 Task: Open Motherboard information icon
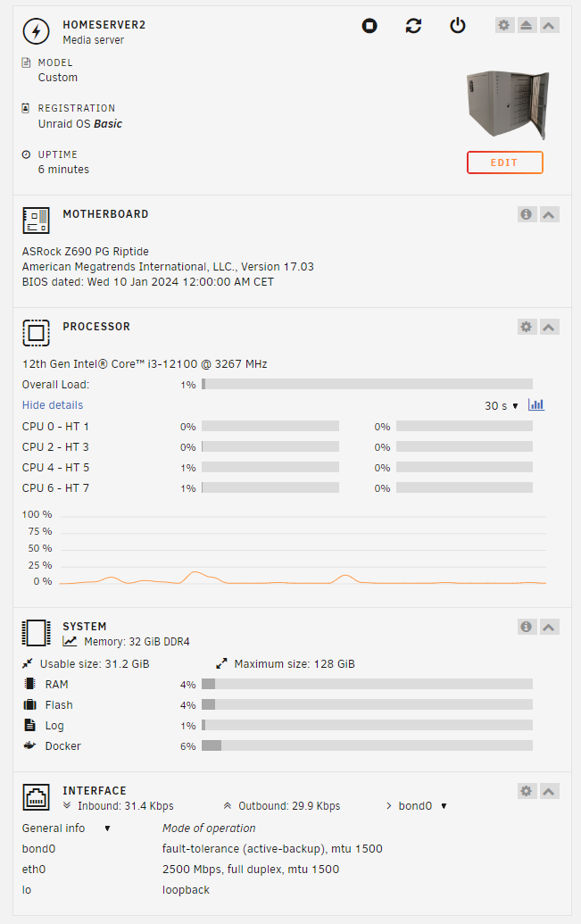(527, 214)
